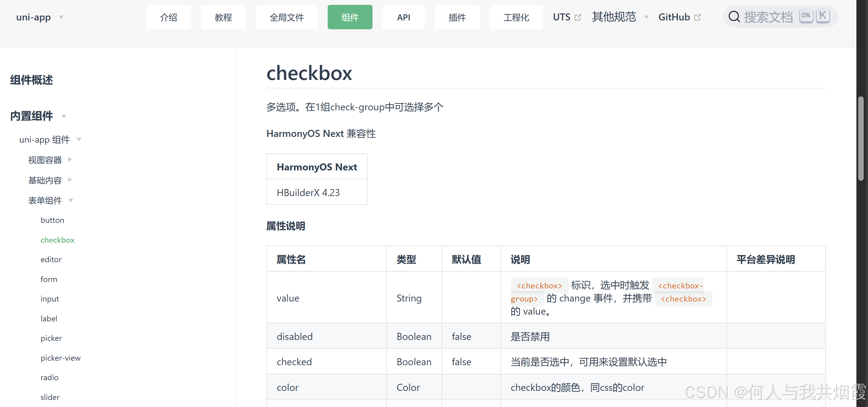Click into the 搜索文档 search field
868x407 pixels.
[768, 17]
